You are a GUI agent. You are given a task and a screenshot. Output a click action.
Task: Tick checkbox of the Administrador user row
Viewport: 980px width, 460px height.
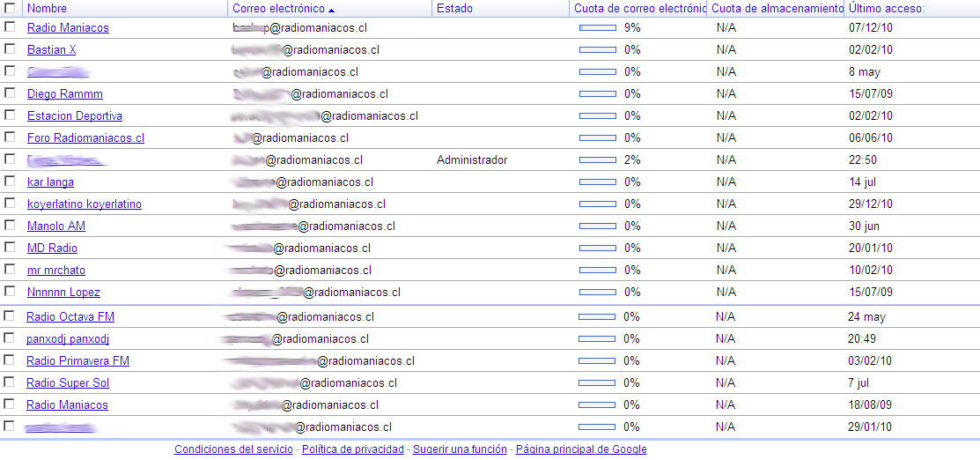[x=10, y=159]
